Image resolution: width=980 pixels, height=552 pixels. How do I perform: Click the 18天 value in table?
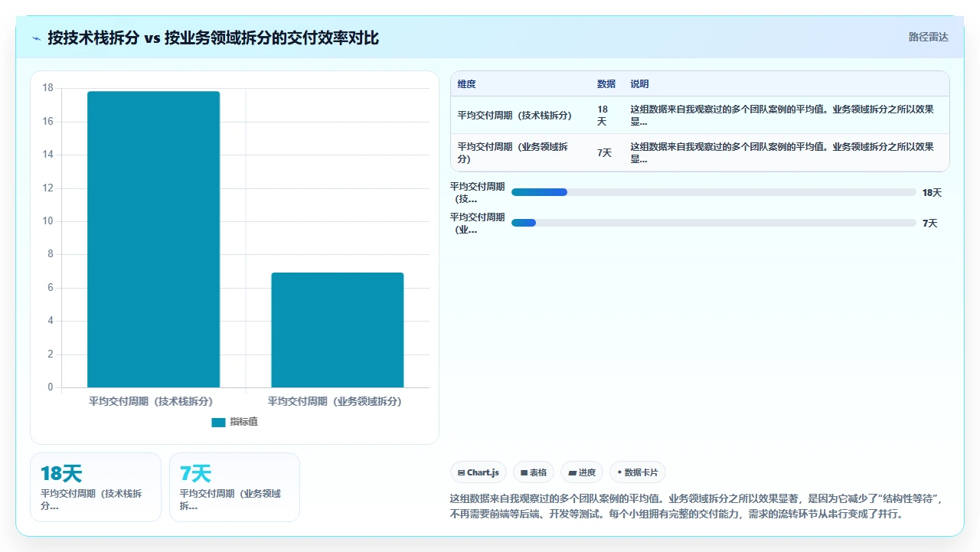click(603, 116)
